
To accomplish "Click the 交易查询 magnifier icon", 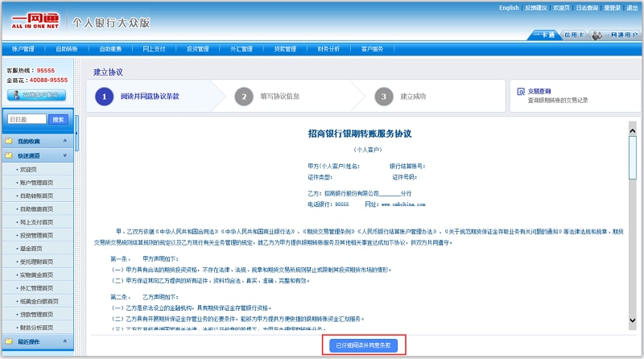I will point(519,92).
